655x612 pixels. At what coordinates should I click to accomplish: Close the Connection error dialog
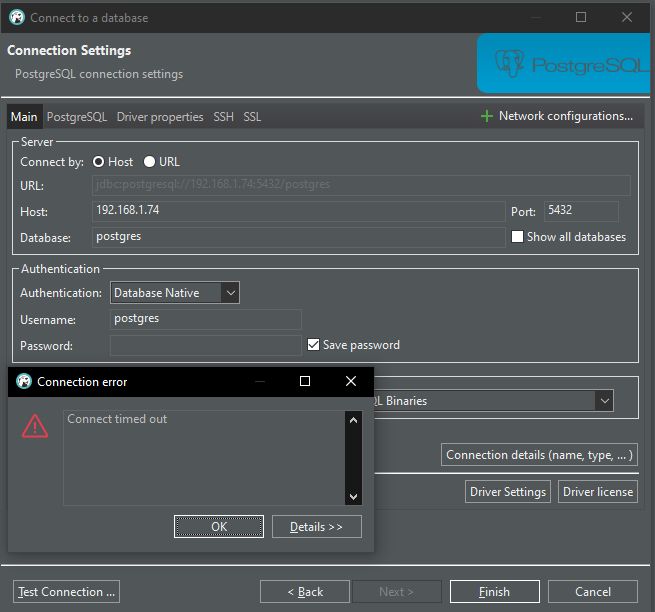(x=351, y=381)
